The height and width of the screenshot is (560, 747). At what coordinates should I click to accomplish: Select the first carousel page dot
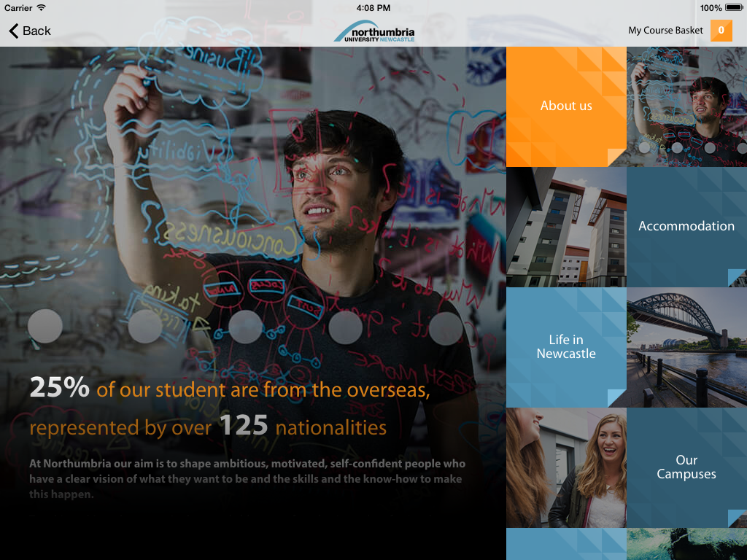click(x=45, y=326)
